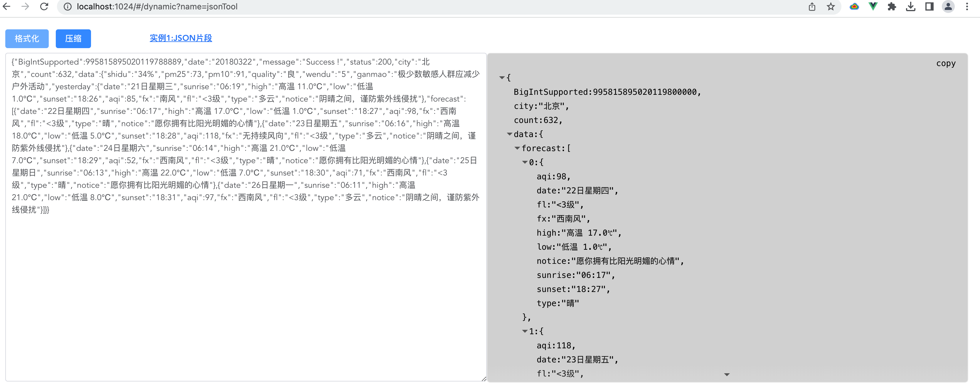
Task: Select the date:"23日星期五" line
Action: click(x=577, y=359)
